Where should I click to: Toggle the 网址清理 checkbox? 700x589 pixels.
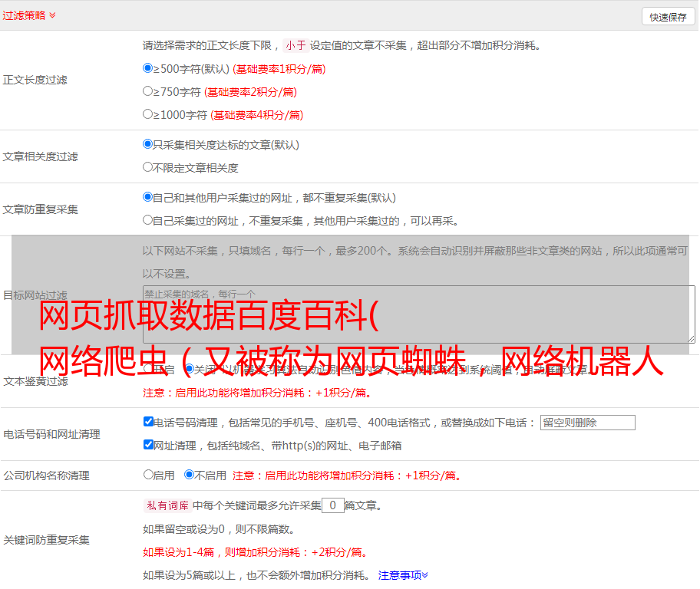(148, 445)
